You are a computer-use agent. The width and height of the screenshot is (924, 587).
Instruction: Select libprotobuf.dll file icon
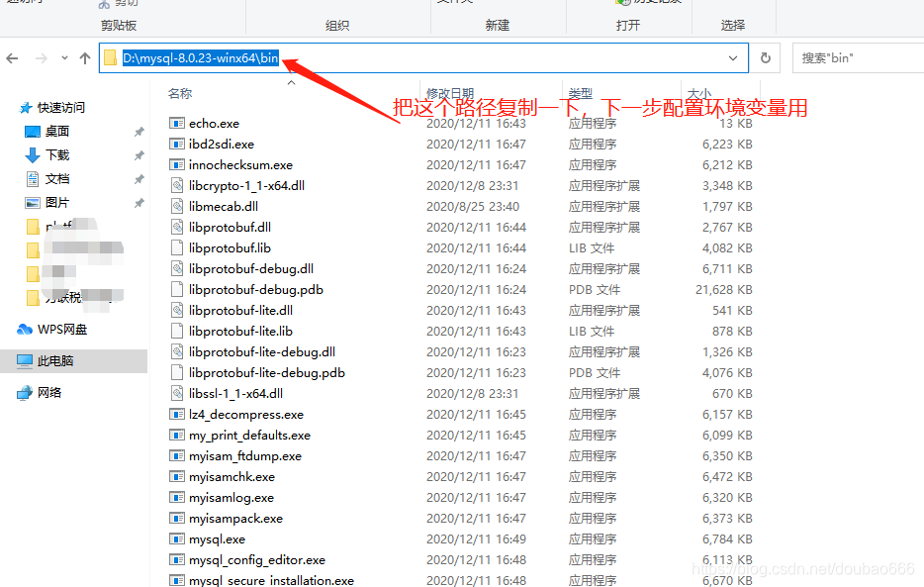coord(177,227)
